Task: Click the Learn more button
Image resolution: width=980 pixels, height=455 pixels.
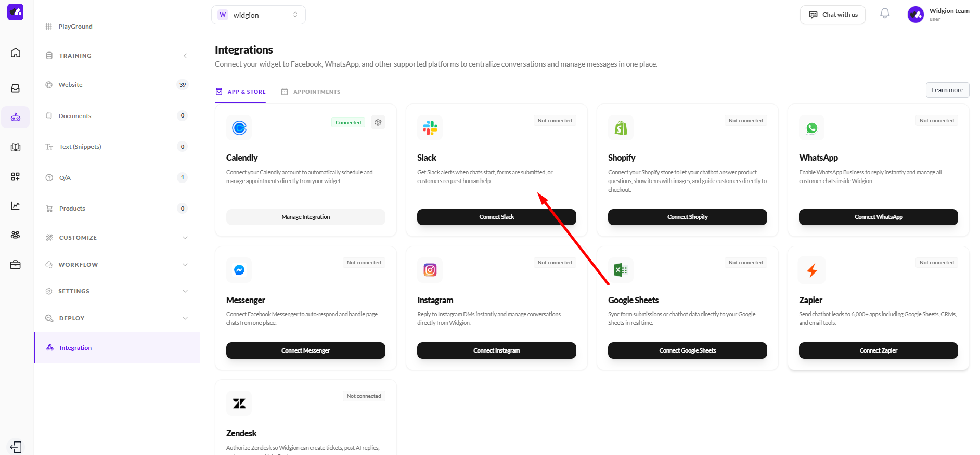Action: coord(947,90)
